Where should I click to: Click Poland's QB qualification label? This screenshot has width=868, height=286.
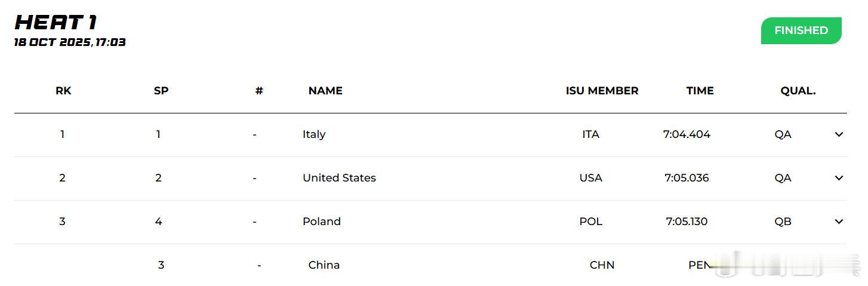coord(783,222)
